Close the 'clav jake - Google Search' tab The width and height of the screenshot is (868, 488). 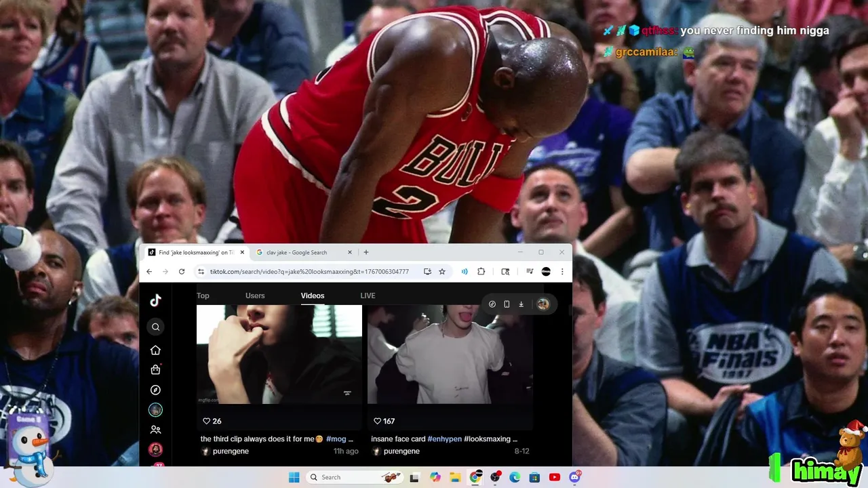tap(350, 252)
